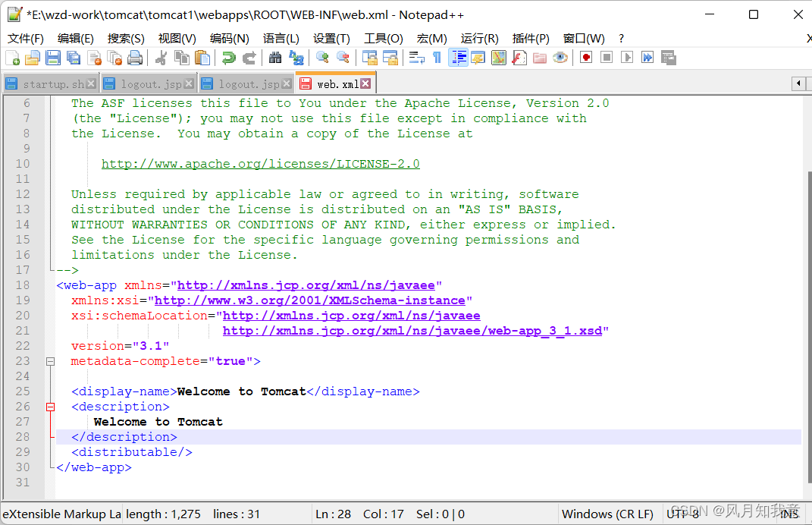Toggle the indent guide button
The width and height of the screenshot is (812, 525).
458,58
